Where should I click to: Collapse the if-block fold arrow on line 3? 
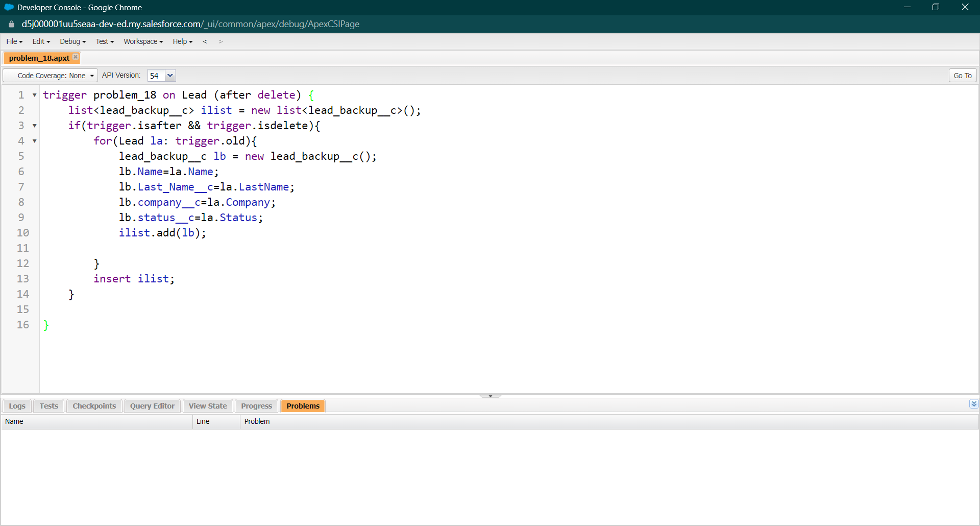(x=34, y=126)
